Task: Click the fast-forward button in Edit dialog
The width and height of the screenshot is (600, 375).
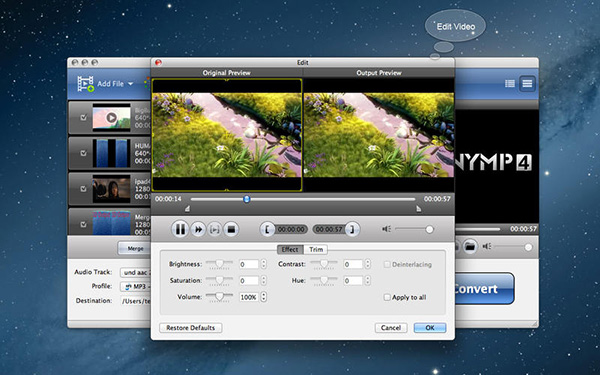Action: pos(198,229)
